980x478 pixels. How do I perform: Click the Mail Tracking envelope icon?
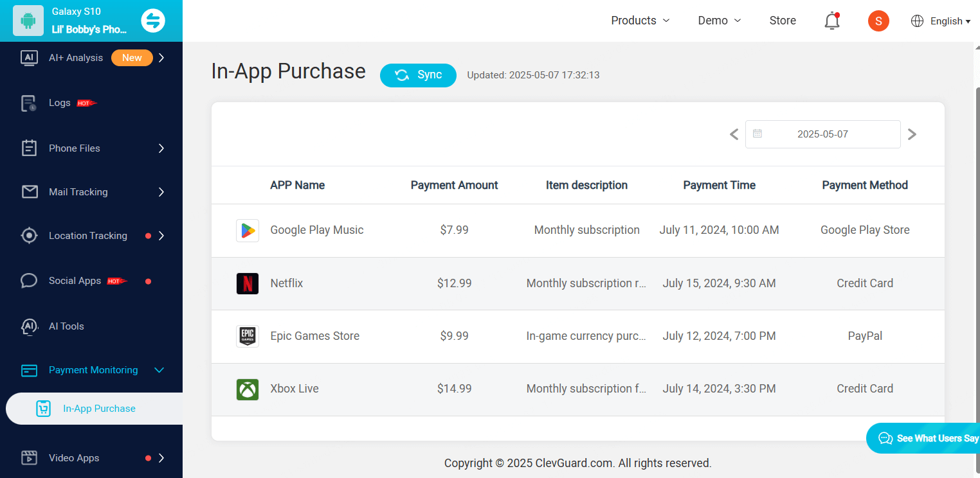click(29, 192)
